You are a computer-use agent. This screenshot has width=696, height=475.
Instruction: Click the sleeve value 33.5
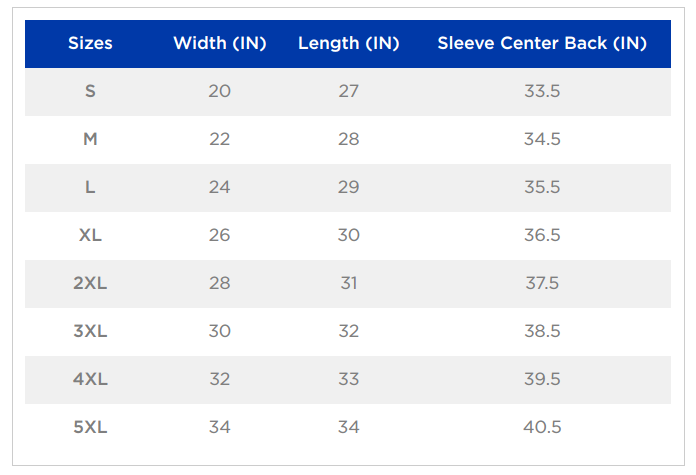[x=542, y=91]
